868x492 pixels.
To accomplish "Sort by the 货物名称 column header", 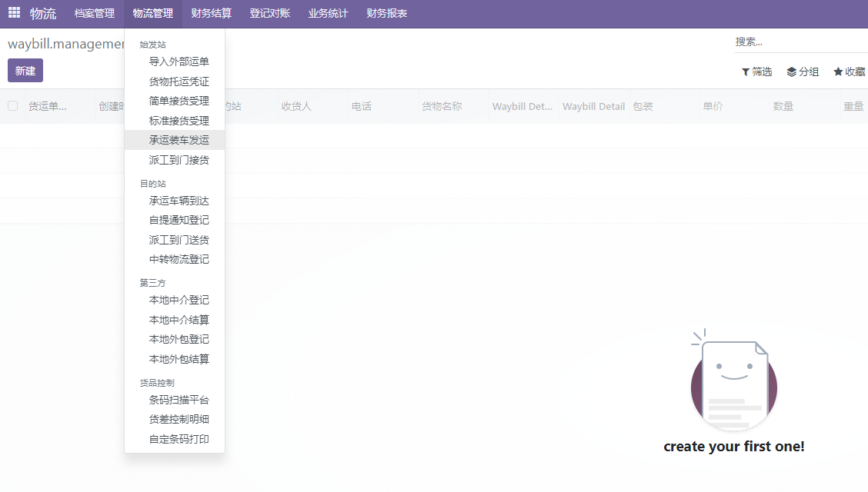I will pyautogui.click(x=442, y=106).
